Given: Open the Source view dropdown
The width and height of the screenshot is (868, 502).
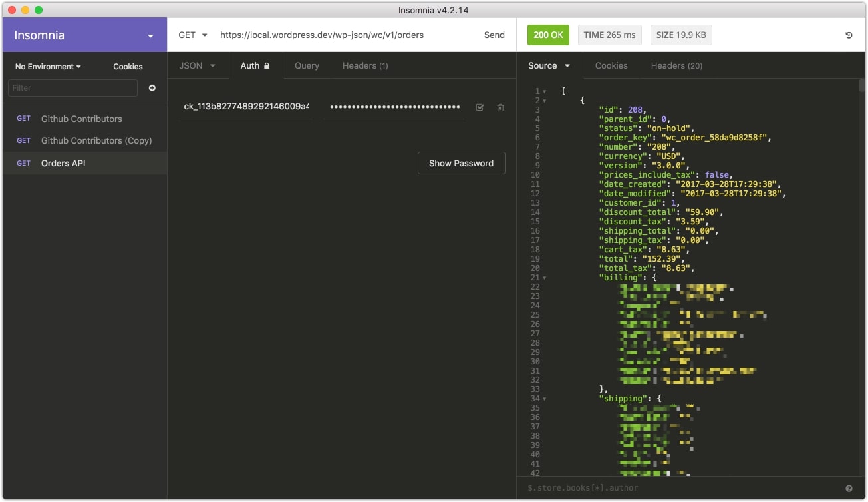Looking at the screenshot, I should point(549,65).
